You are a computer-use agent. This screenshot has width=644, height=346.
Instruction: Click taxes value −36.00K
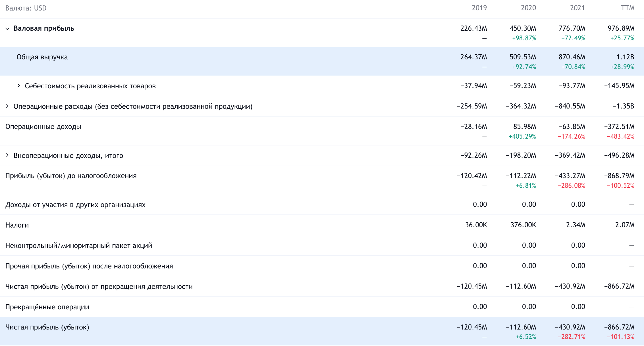474,225
